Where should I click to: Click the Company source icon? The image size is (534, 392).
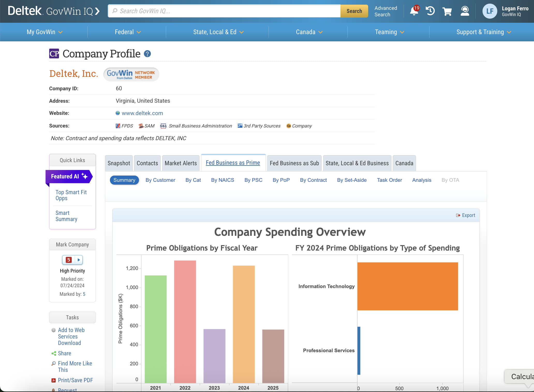pyautogui.click(x=289, y=126)
